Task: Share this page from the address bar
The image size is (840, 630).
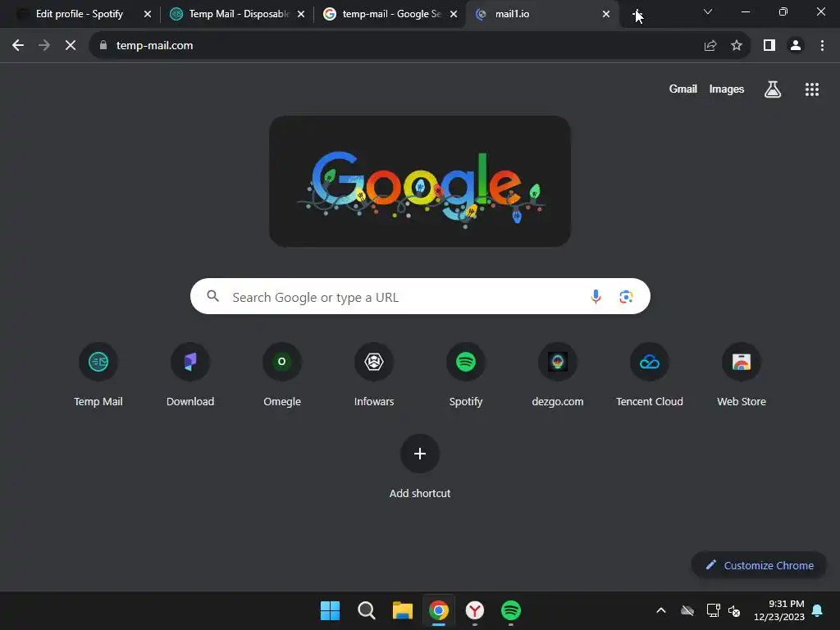Action: (x=710, y=46)
